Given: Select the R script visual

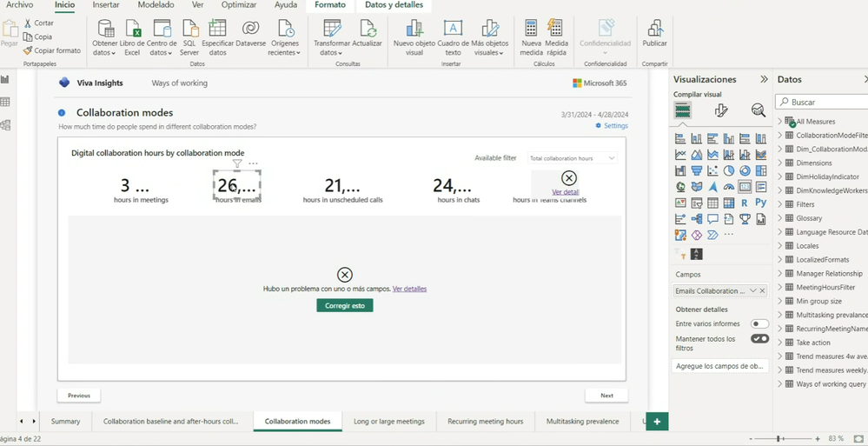Looking at the screenshot, I should 745,203.
